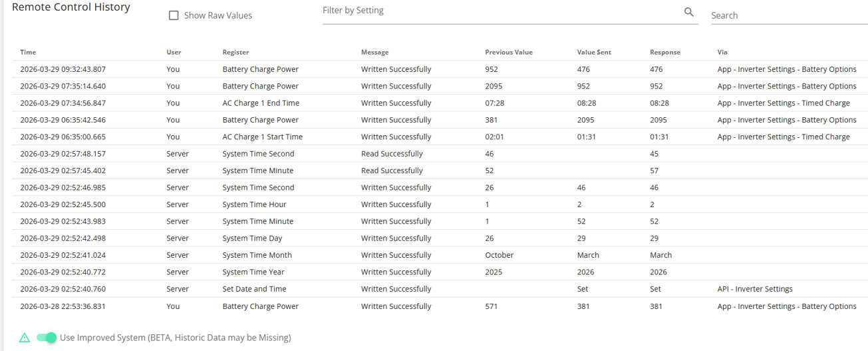
Task: Click the magnifier search icon
Action: click(x=688, y=12)
